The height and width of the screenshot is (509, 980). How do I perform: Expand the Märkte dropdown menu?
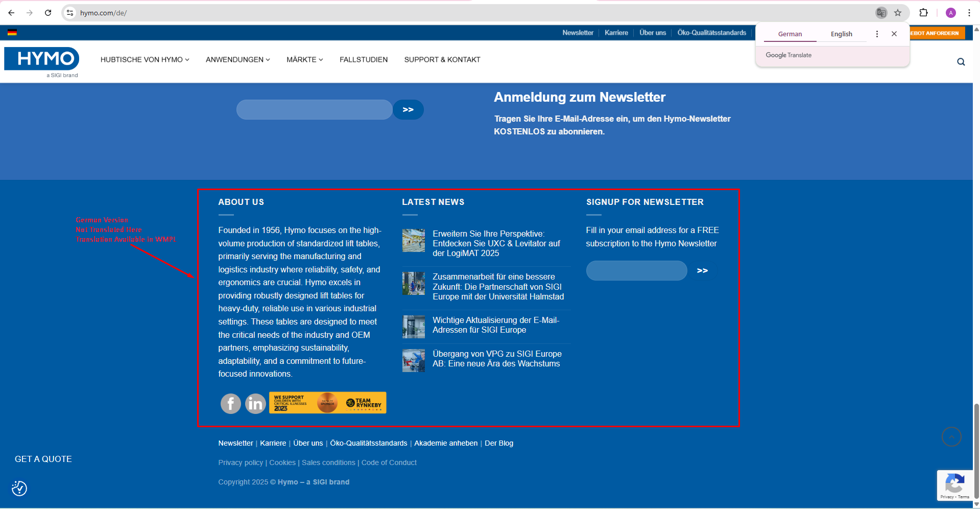point(305,60)
